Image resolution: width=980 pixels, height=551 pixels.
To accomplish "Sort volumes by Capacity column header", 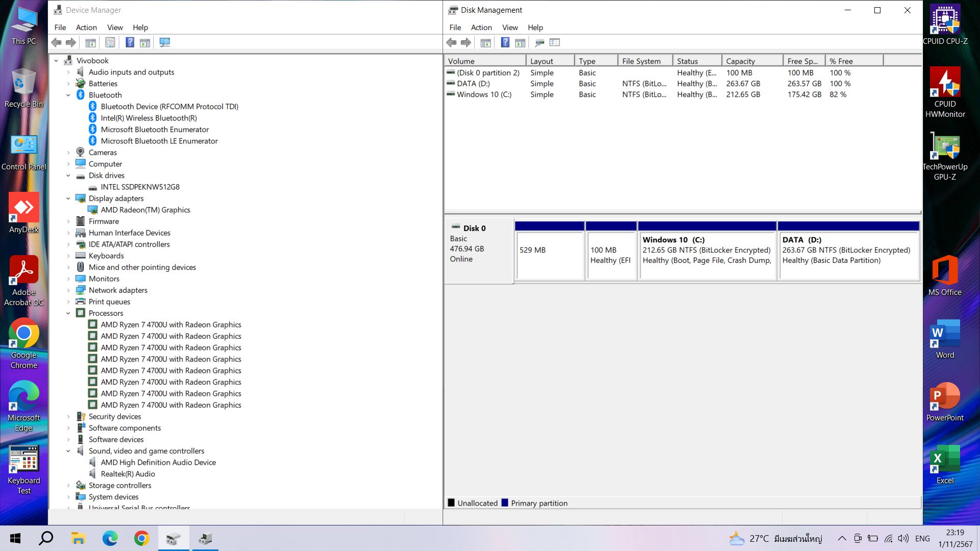I will 752,61.
